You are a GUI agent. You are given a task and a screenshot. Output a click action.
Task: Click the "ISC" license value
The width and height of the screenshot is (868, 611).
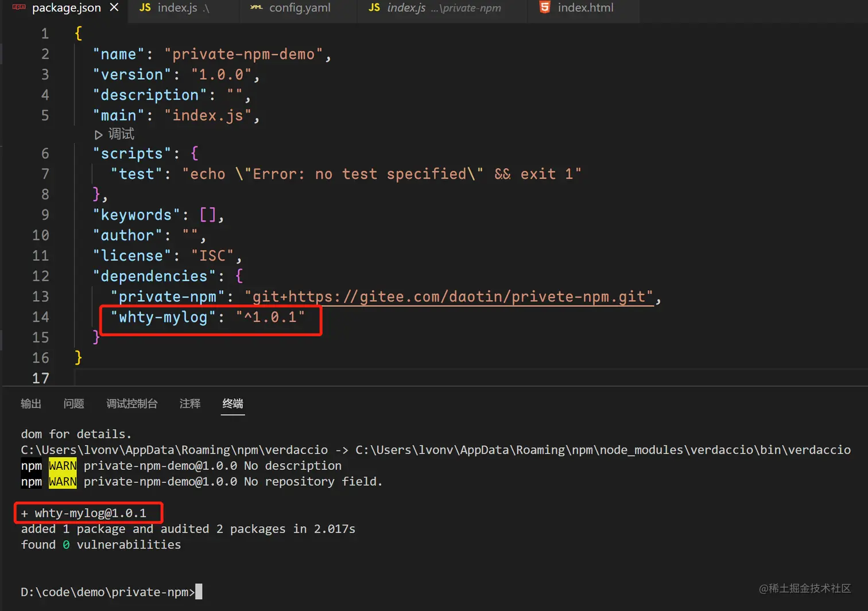pos(212,256)
